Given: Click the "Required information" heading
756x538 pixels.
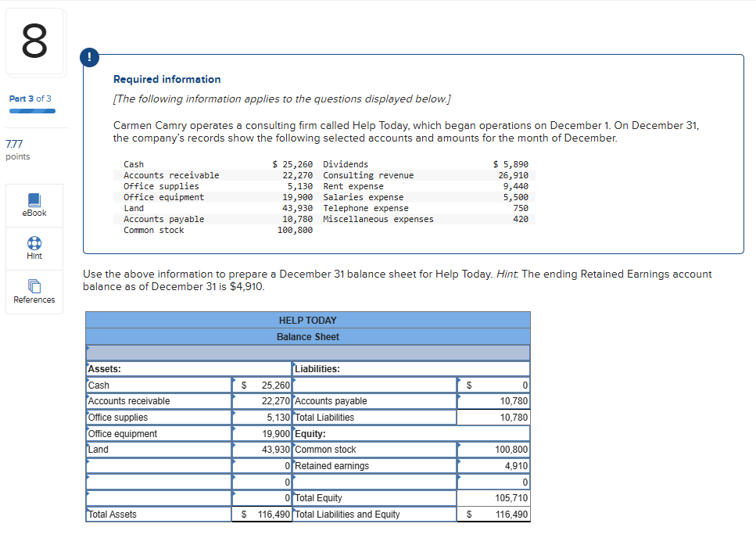Looking at the screenshot, I should click(x=167, y=80).
